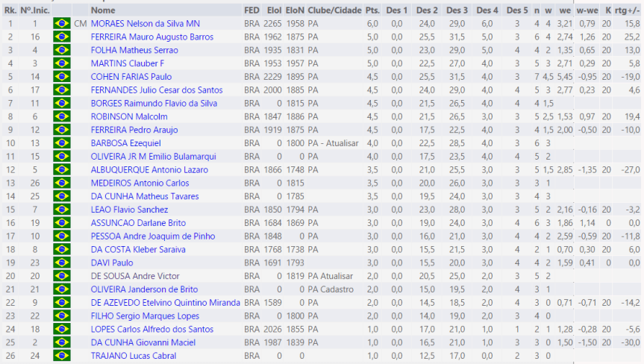
Task: Click the Brazil flag beside ROBINSON Malcolm
Action: click(x=62, y=117)
